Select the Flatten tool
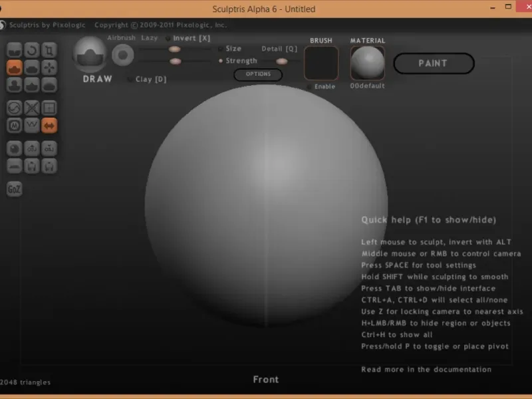 pyautogui.click(x=32, y=68)
